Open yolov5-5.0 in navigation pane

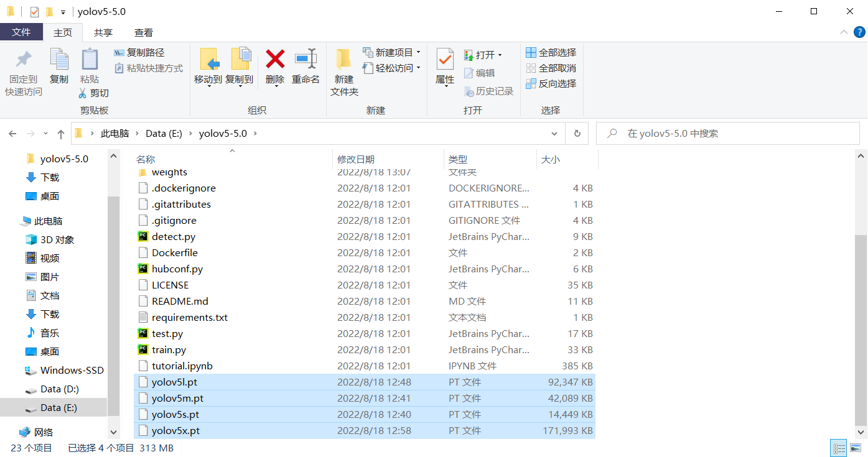[x=64, y=159]
